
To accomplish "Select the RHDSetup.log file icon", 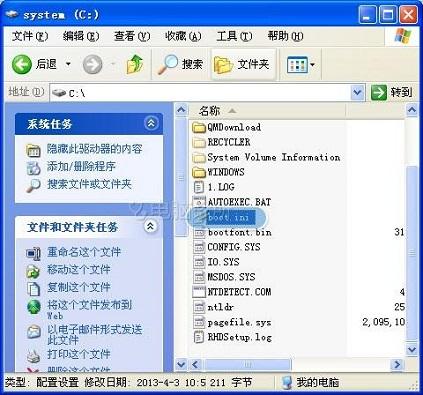I will 199,337.
